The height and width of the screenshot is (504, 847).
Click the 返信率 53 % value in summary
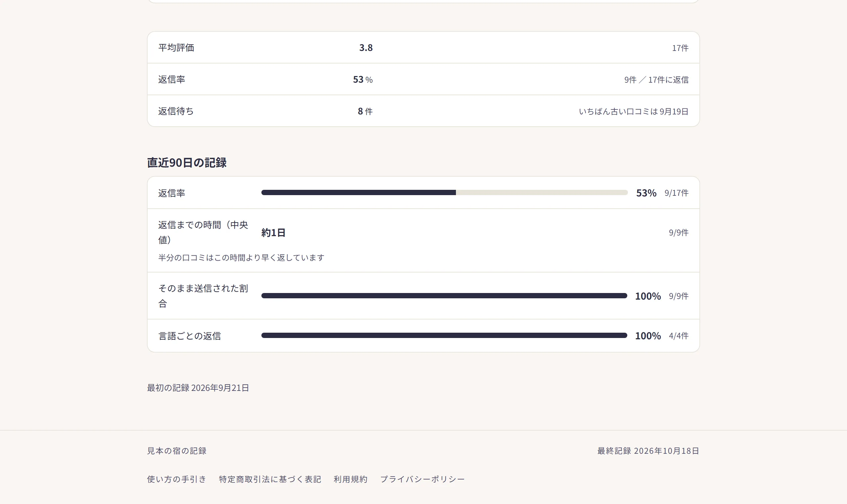tap(363, 79)
